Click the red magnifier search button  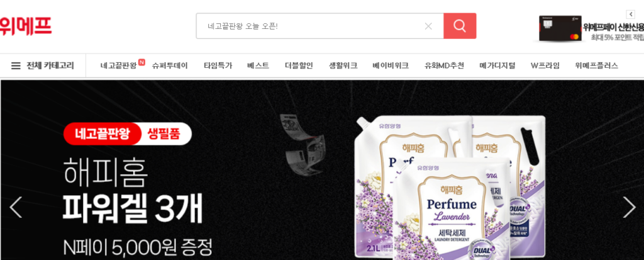(x=460, y=26)
